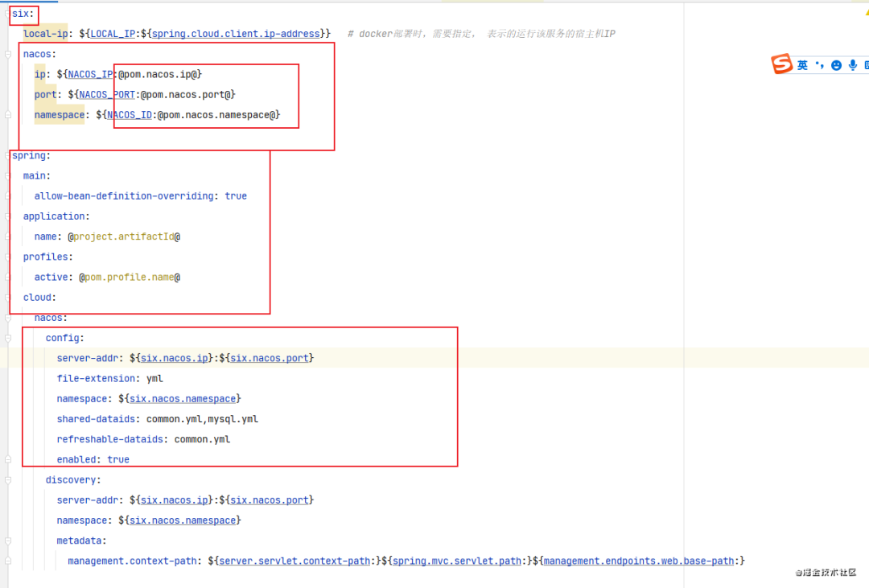
Task: Open six.nacos.port reference in discovery server-addr
Action: point(270,500)
